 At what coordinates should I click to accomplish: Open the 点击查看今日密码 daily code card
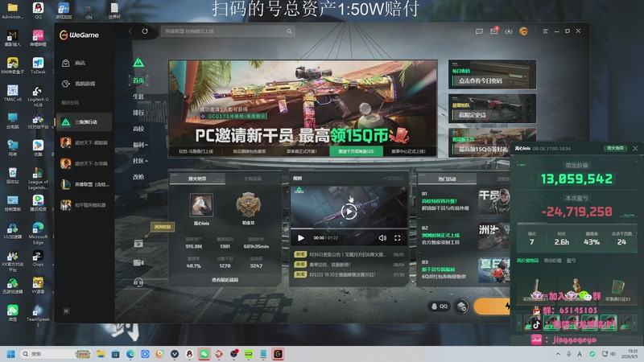492,75
